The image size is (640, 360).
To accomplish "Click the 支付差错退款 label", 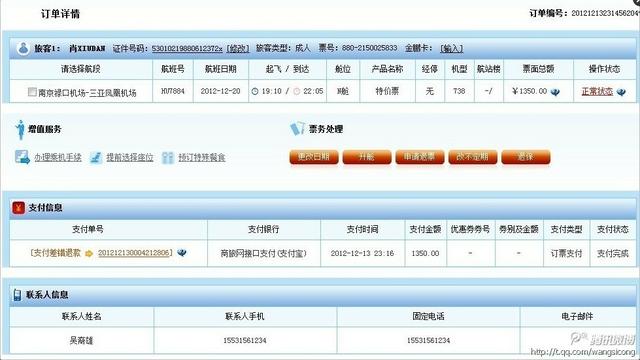I will tap(56, 253).
